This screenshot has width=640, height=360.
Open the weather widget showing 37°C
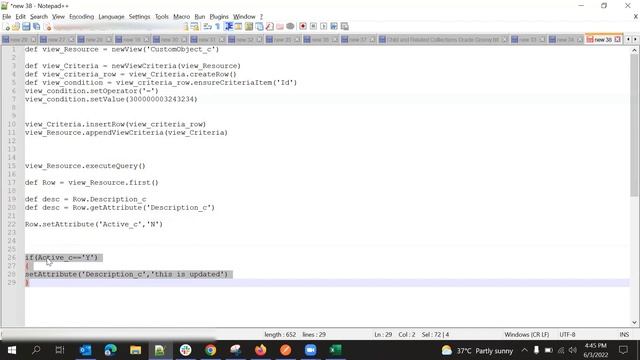coord(477,350)
